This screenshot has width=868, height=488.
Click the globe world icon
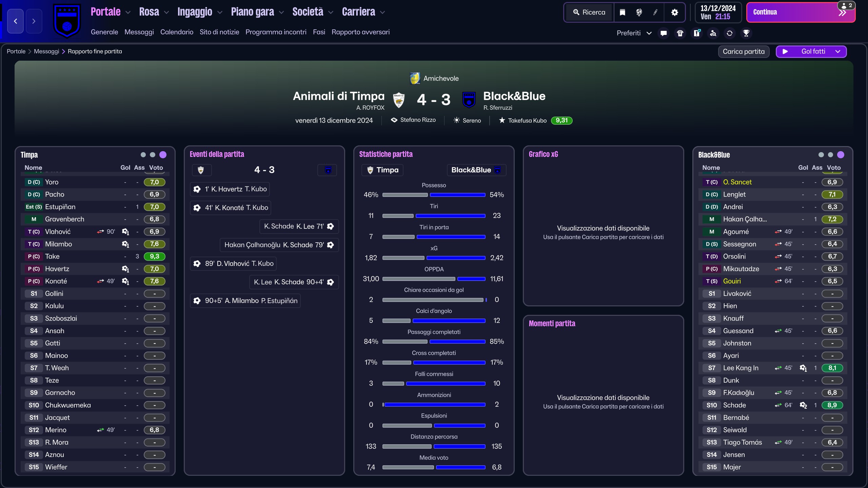pos(639,12)
